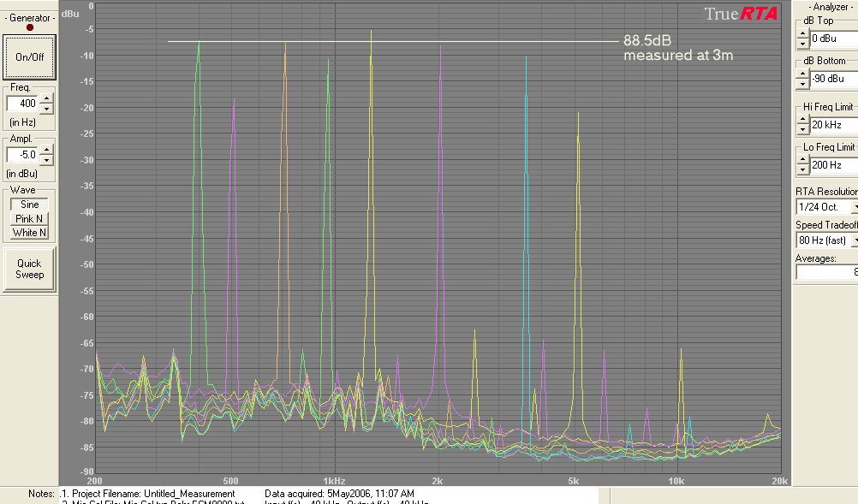Decrease generator frequency with down arrow
The height and width of the screenshot is (504, 858).
(46, 109)
